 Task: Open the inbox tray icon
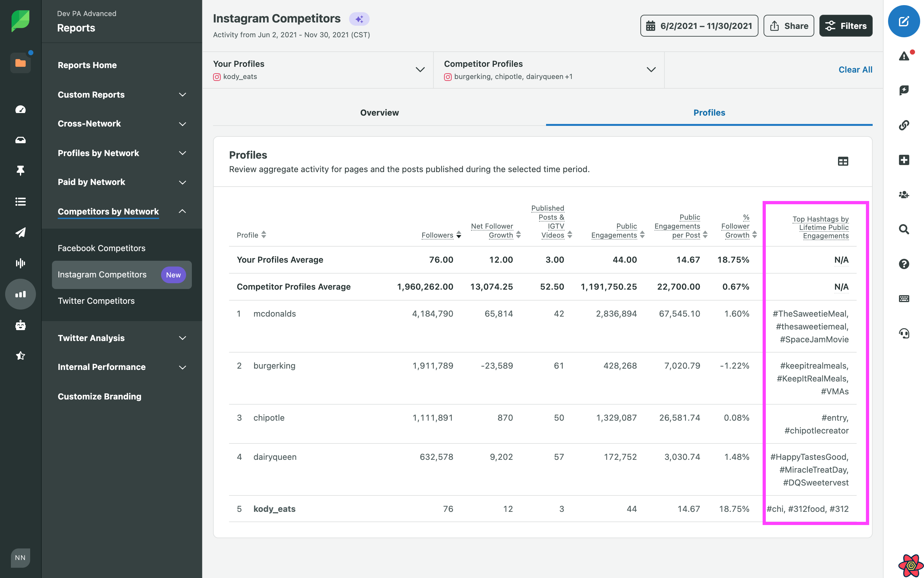20,140
